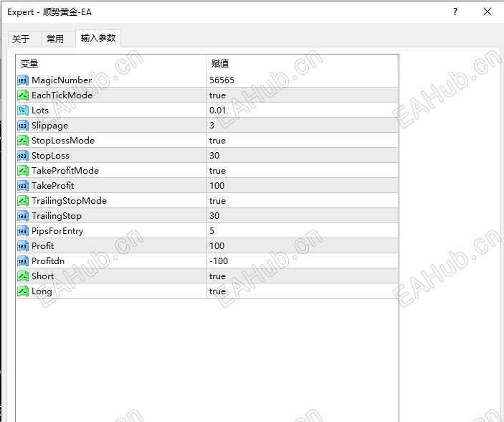
Task: Select the Profit variable name
Action: (x=43, y=246)
